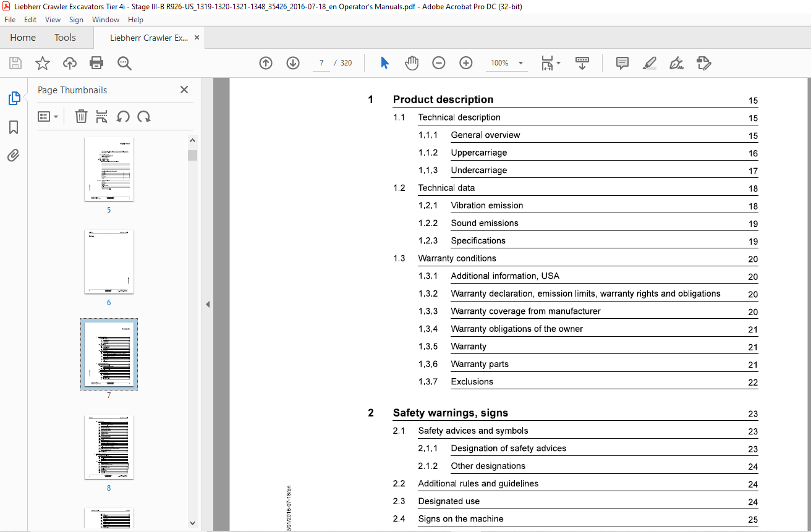The width and height of the screenshot is (811, 532).
Task: Go to 'Warranty obligations of the owner'
Action: 517,329
